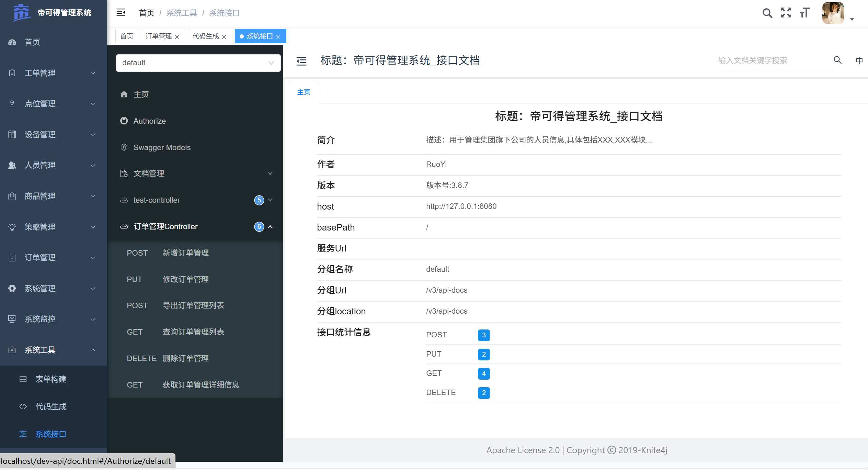
Task: Toggle the sidebar hamburger icon
Action: 121,13
